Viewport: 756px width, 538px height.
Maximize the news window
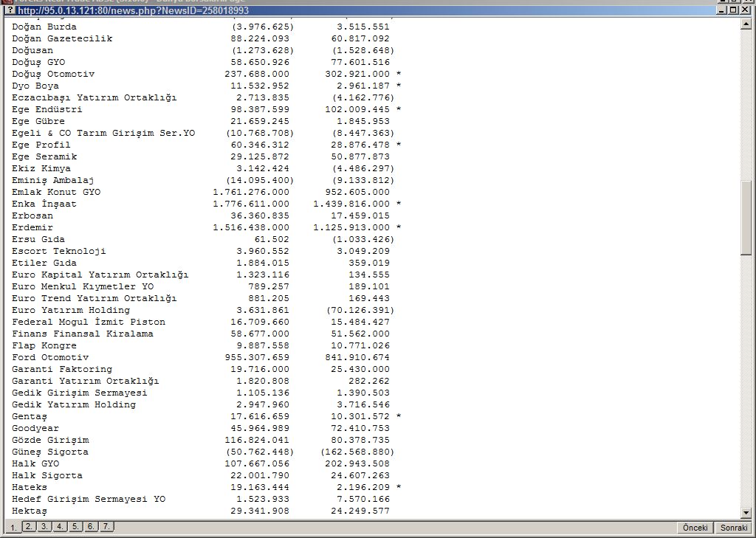(x=733, y=10)
